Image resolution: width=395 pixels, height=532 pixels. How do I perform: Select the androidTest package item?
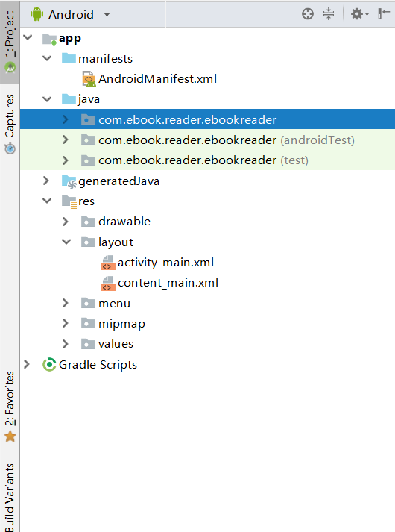coord(207,140)
